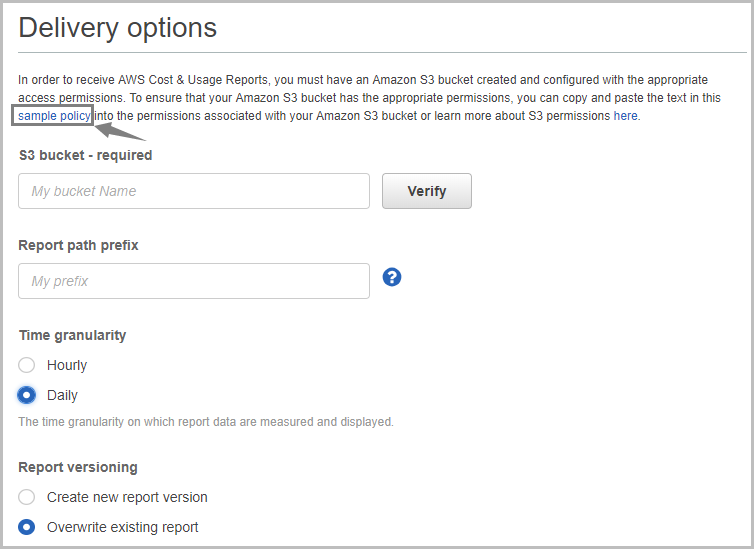754x549 pixels.
Task: Select the Hourly radio button circle
Action: 27,365
